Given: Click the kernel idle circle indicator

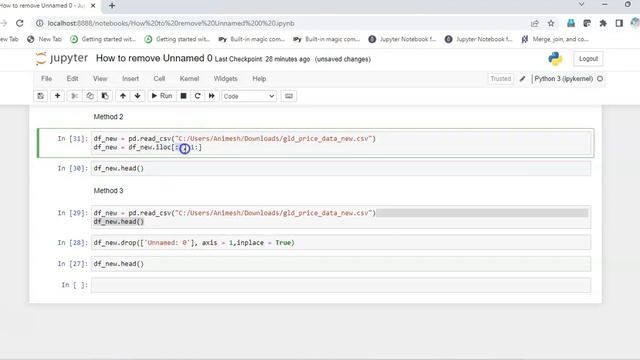Looking at the screenshot, I should (600, 79).
